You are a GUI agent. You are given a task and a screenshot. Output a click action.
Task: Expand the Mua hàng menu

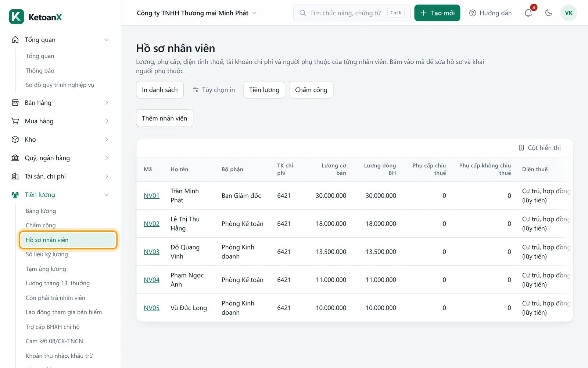[x=60, y=121]
